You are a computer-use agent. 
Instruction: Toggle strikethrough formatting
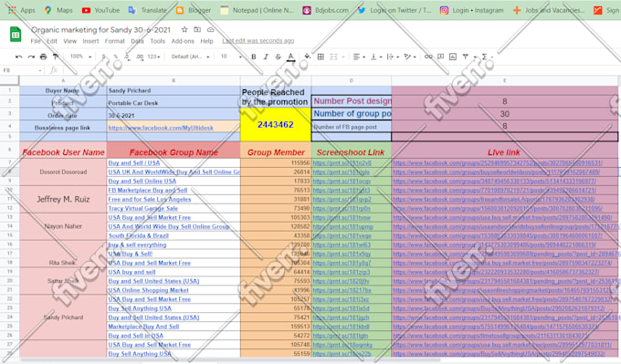pyautogui.click(x=278, y=57)
